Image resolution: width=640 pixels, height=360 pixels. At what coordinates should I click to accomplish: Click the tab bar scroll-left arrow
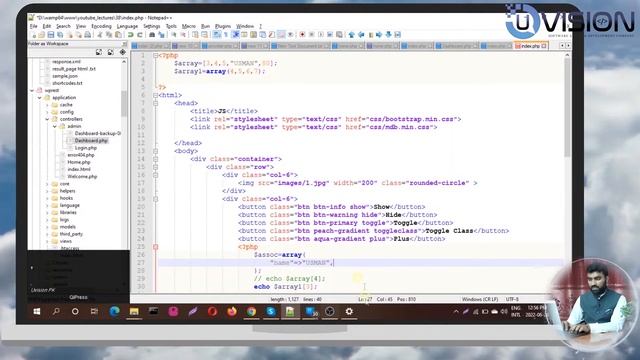pos(562,46)
